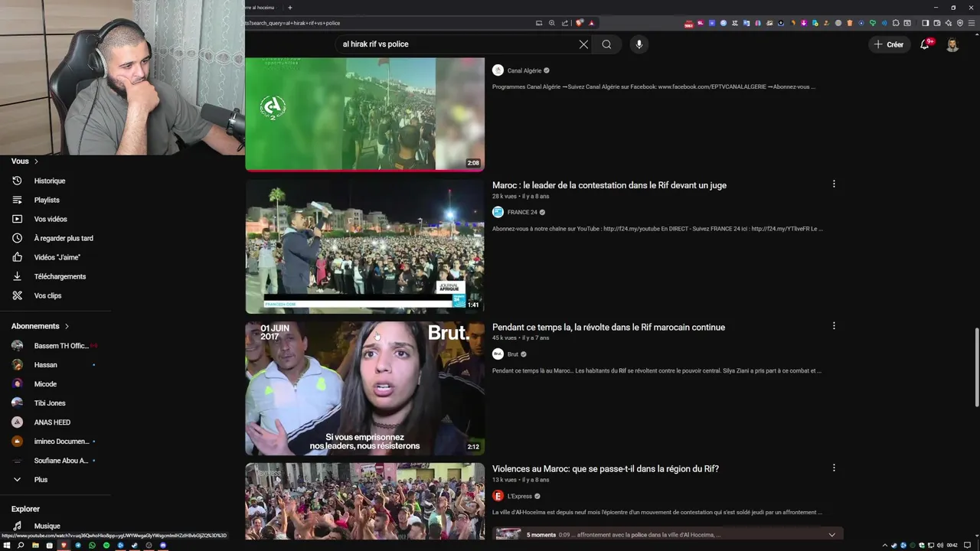This screenshot has height=551, width=980.
Task: Open the Windows Start button
Action: (6, 546)
